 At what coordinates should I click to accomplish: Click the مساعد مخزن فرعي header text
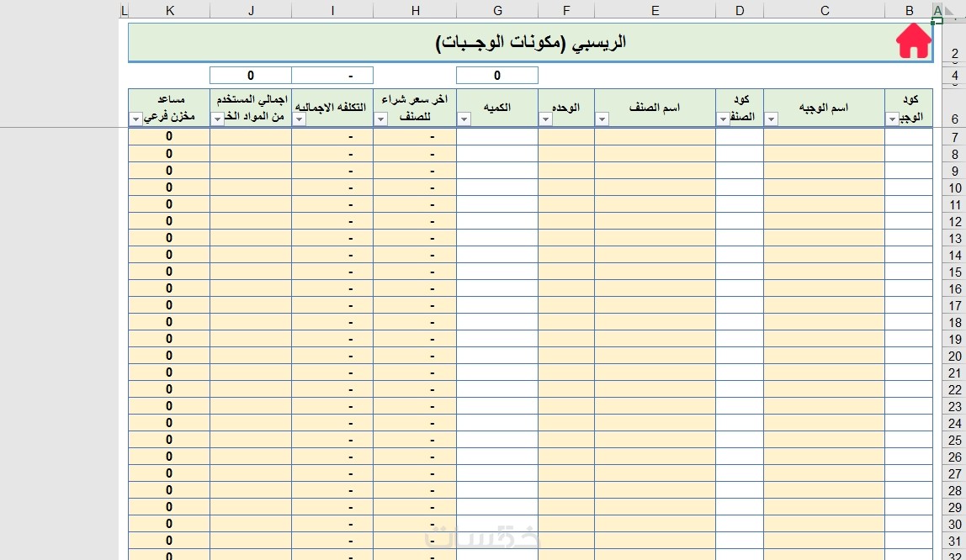pos(169,108)
